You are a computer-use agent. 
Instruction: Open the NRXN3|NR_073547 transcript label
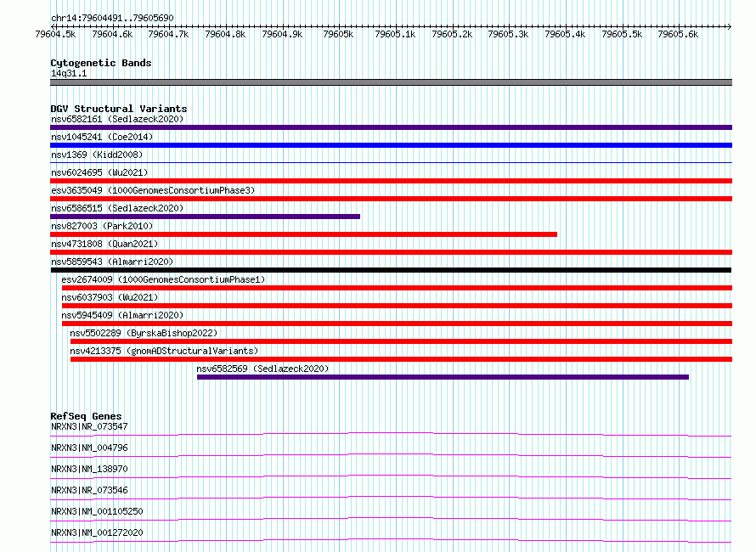pos(89,426)
